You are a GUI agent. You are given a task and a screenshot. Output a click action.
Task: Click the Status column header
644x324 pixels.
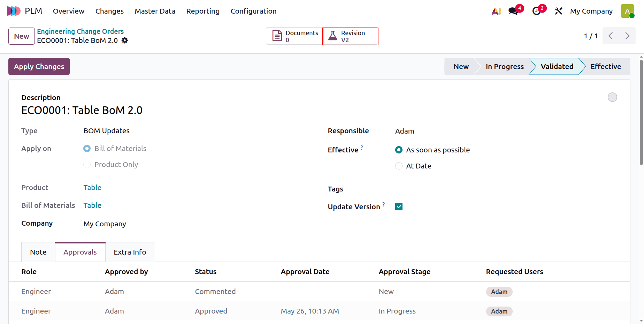(x=206, y=272)
